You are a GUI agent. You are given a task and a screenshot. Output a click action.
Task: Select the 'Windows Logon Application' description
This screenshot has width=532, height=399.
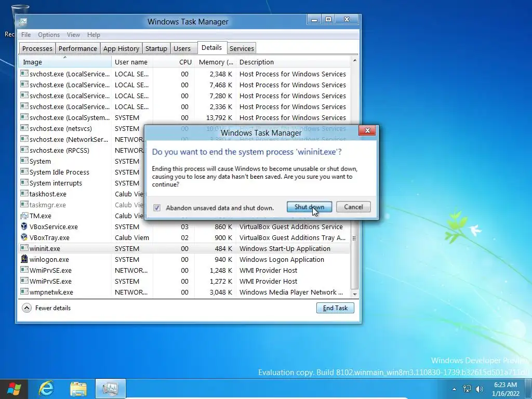pyautogui.click(x=282, y=260)
